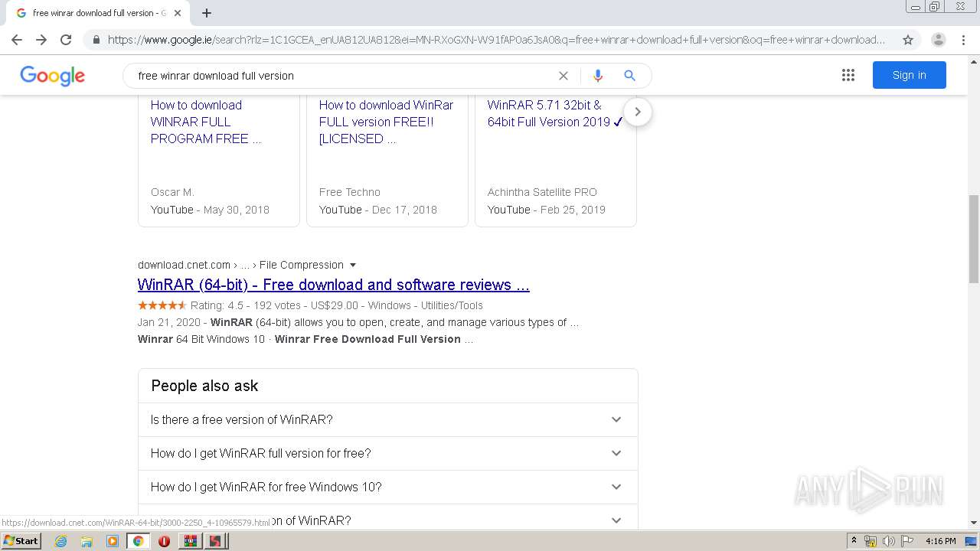Show next videos in carousel
This screenshot has height=551, width=980.
pyautogui.click(x=637, y=112)
